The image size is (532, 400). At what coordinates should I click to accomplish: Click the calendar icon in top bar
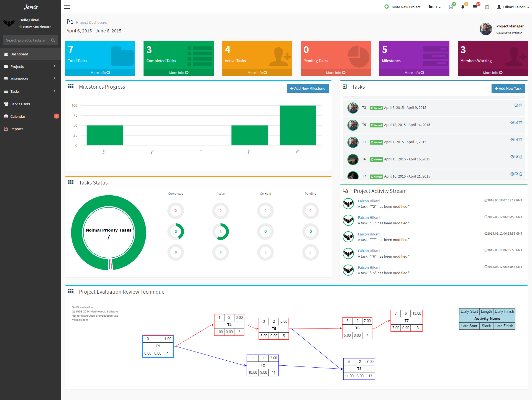[x=487, y=7]
